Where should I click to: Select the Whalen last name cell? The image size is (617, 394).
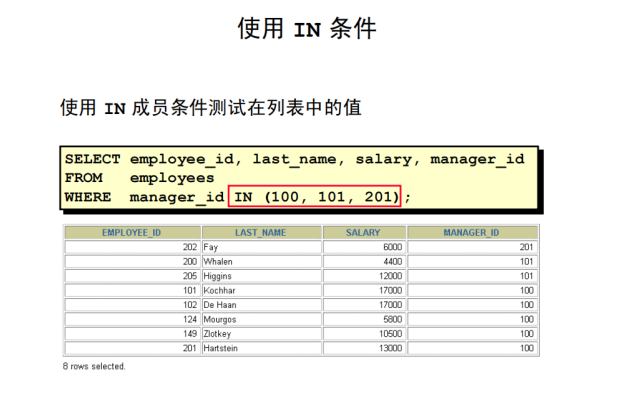coord(261,262)
